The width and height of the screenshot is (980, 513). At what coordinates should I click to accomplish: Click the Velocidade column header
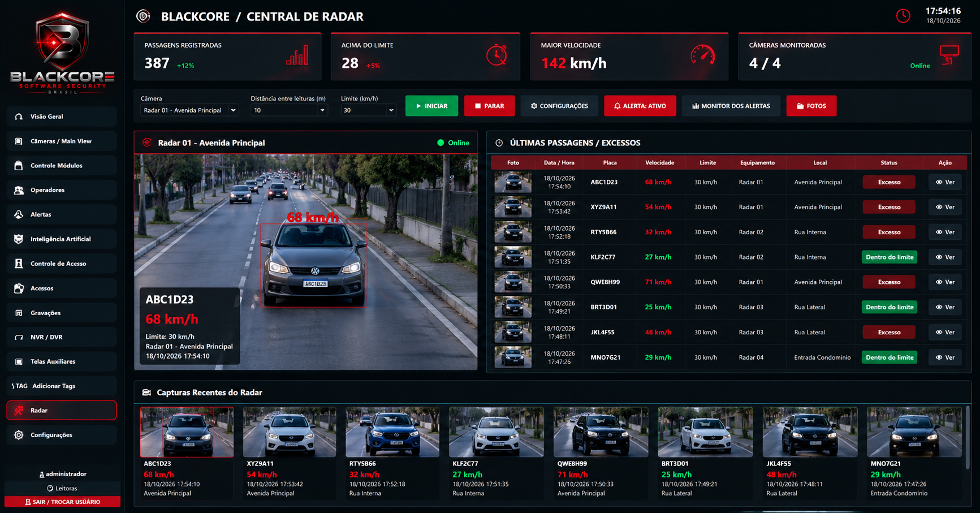659,163
